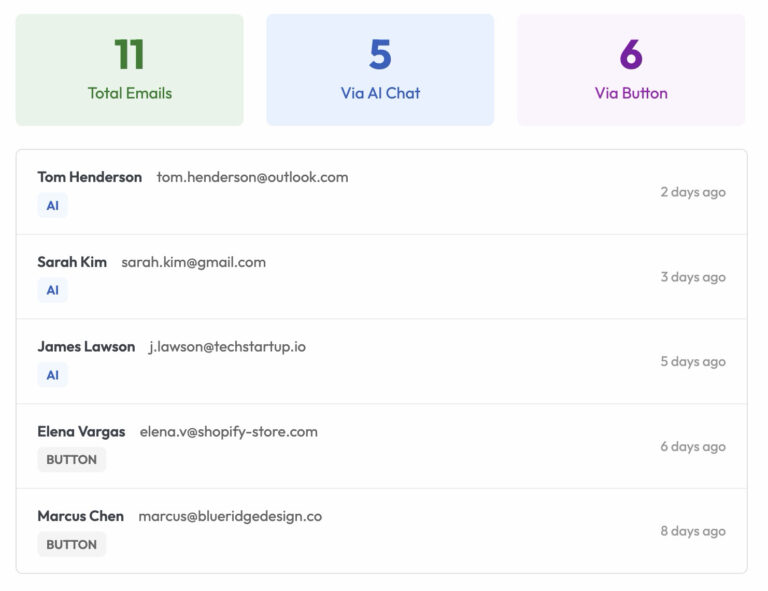768x591 pixels.
Task: Select the Via Button stat card
Action: pyautogui.click(x=631, y=70)
